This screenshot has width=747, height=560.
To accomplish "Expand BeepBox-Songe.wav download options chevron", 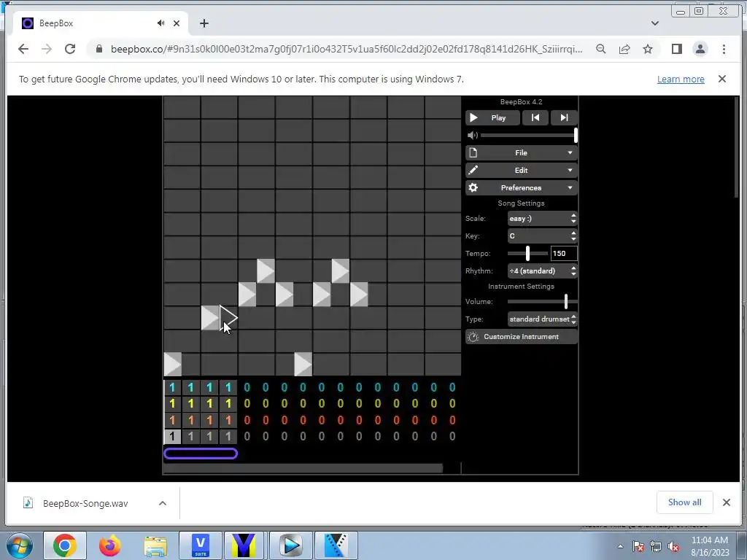I will pyautogui.click(x=163, y=503).
